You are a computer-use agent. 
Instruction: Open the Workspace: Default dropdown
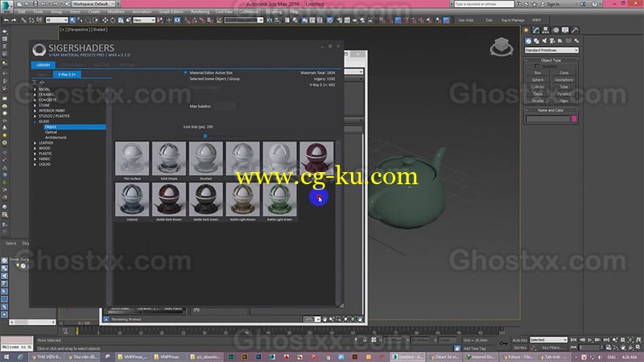[93, 4]
